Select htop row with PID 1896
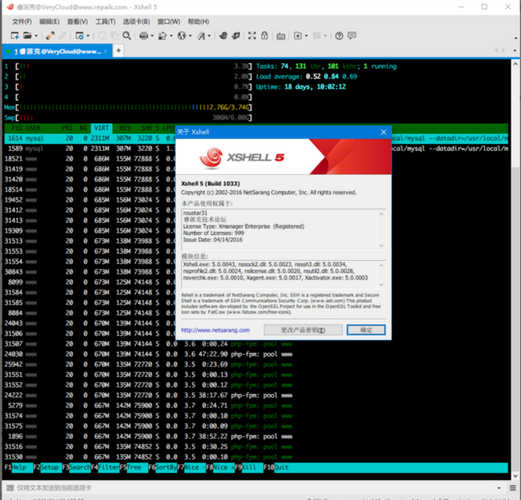 pyautogui.click(x=149, y=436)
